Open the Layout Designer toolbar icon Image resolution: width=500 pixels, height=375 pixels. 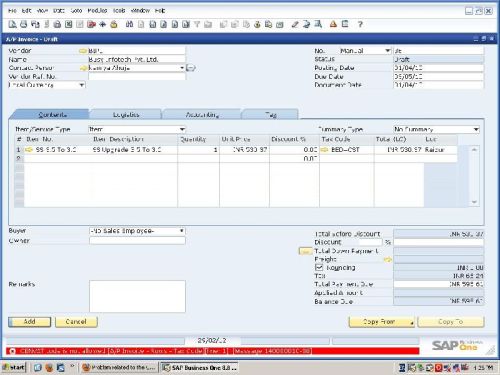(306, 24)
